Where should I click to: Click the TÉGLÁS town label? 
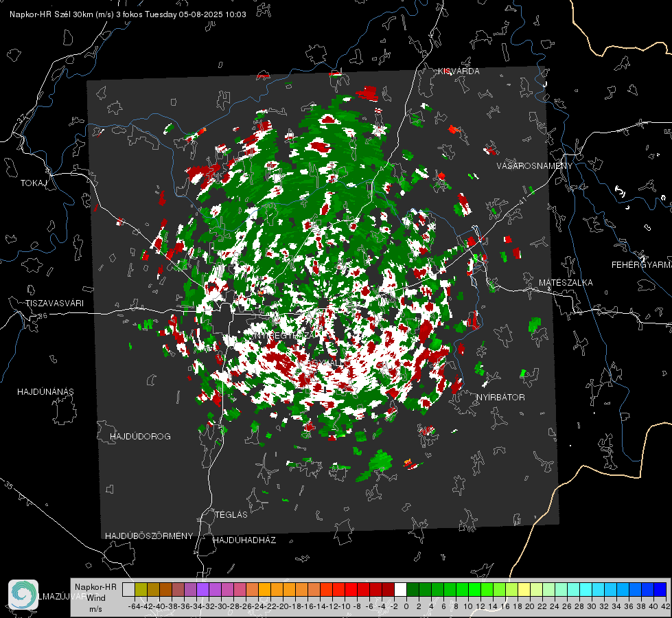pyautogui.click(x=231, y=515)
